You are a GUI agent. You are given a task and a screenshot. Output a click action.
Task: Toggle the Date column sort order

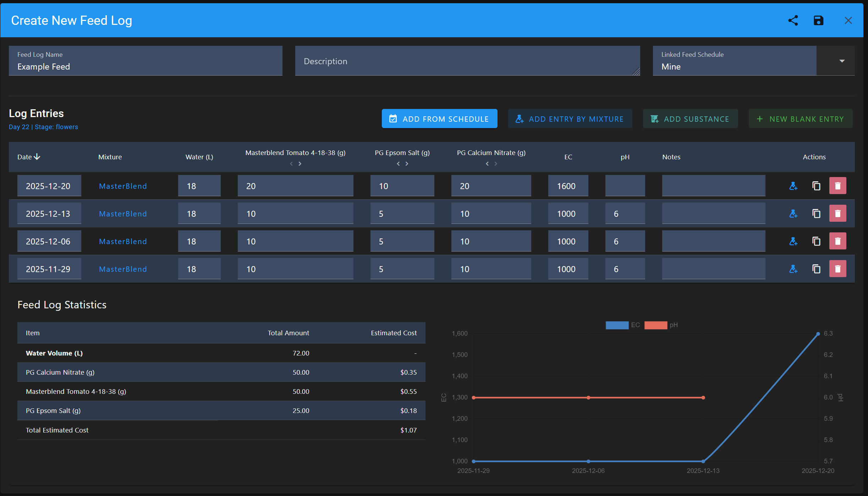tap(28, 156)
